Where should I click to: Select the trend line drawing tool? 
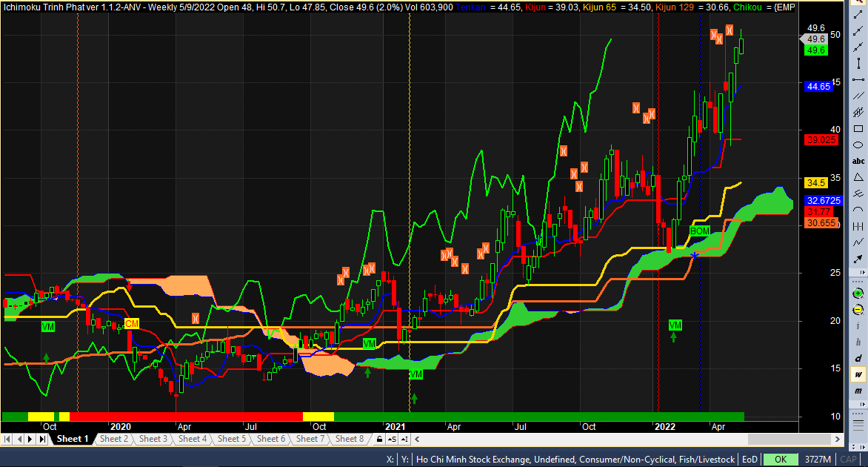click(x=858, y=30)
